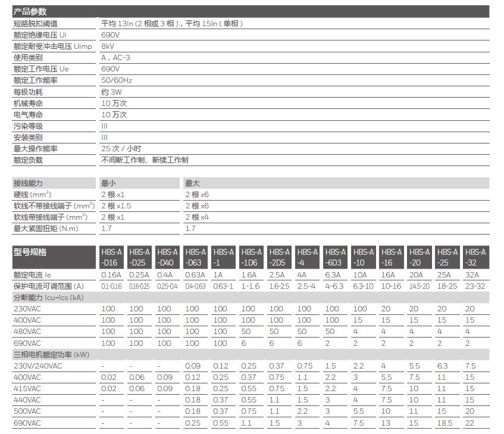Click the 机械寿命 row label

[28, 103]
